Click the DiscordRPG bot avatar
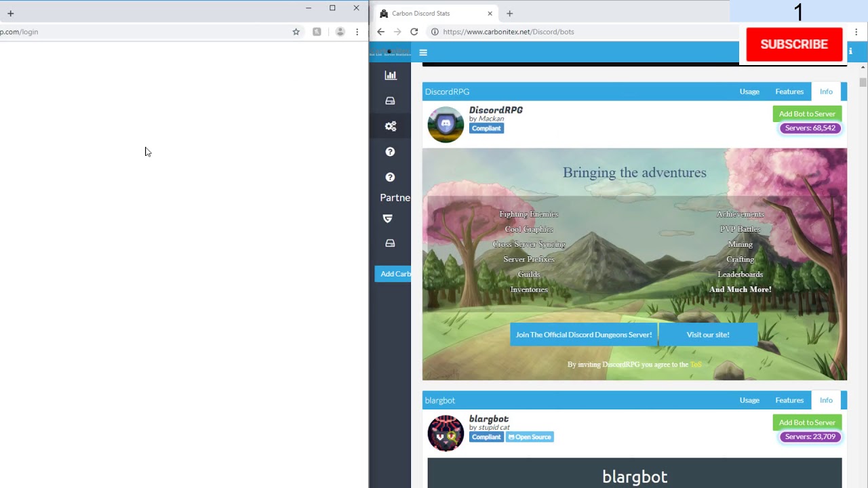This screenshot has width=868, height=488. point(446,124)
